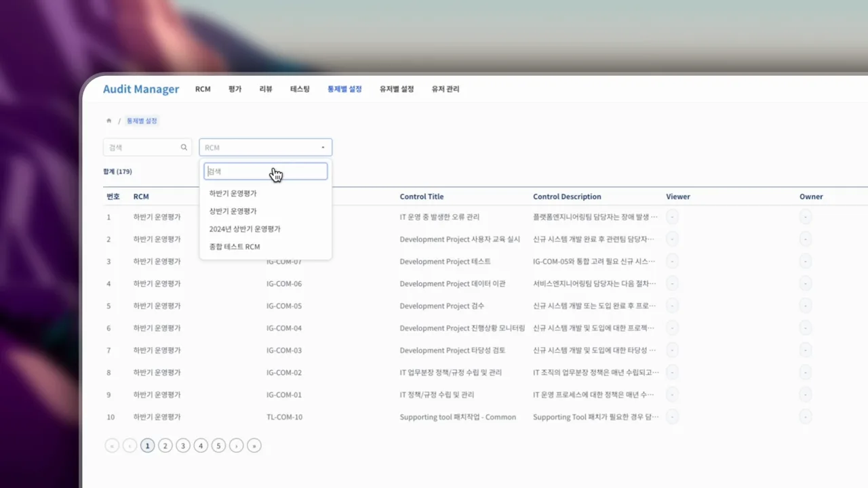Click the 번호 column header
Screen dimensions: 868x488
click(113, 197)
